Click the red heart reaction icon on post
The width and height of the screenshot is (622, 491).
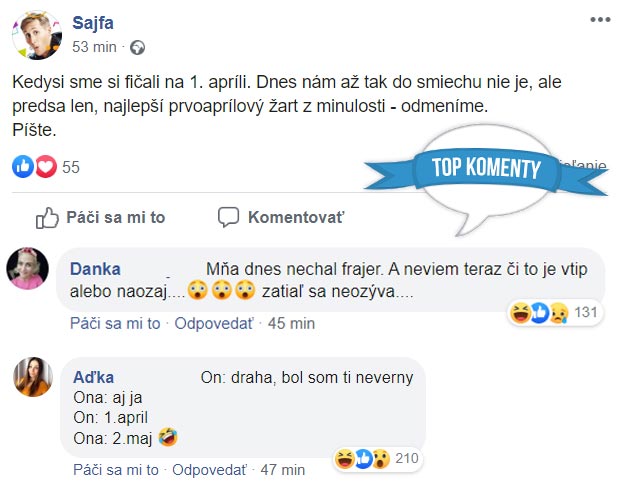pyautogui.click(x=45, y=167)
